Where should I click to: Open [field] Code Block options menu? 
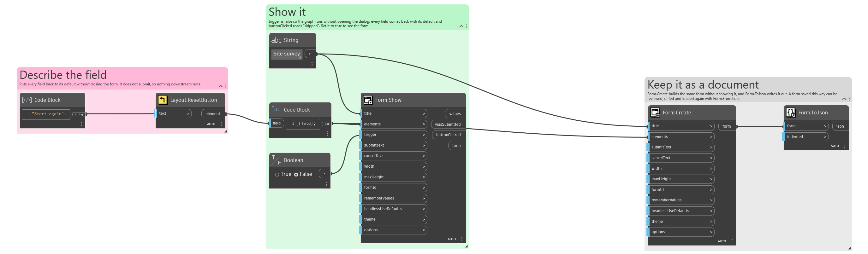(x=328, y=134)
